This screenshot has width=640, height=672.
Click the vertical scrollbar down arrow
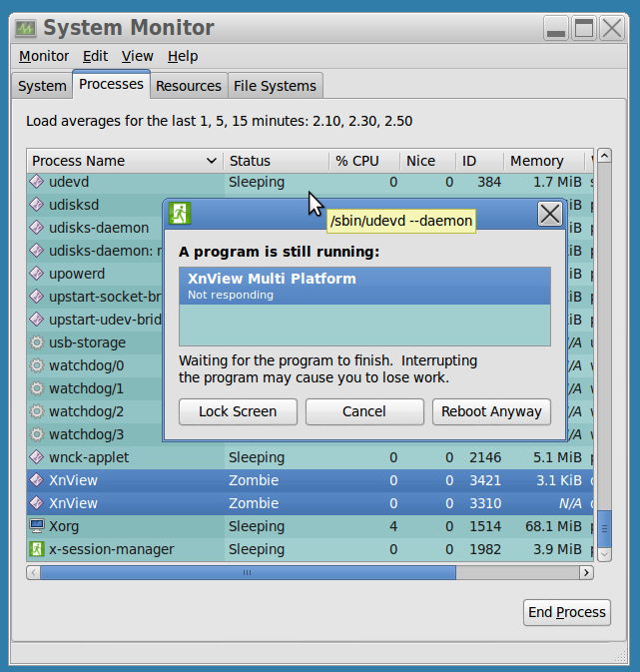[x=604, y=554]
